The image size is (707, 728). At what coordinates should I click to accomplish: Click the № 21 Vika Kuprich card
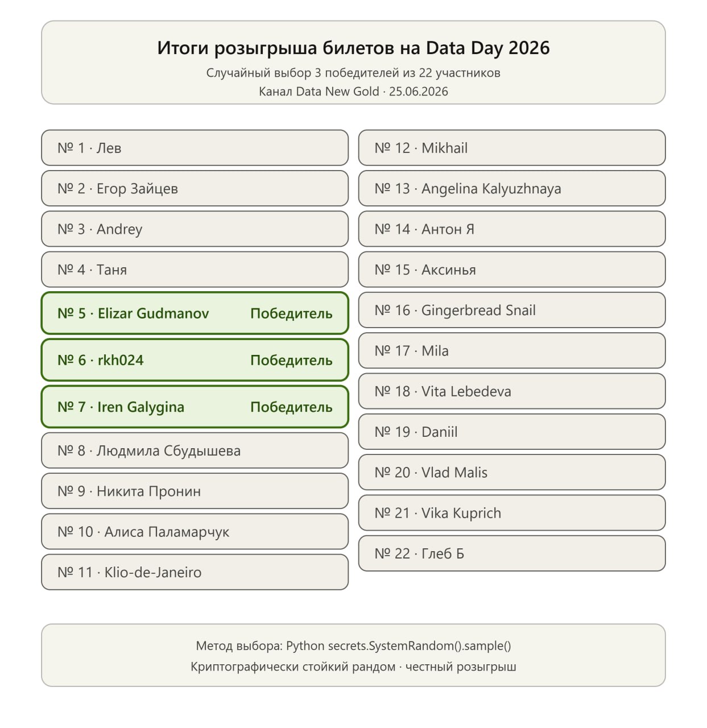pos(512,513)
